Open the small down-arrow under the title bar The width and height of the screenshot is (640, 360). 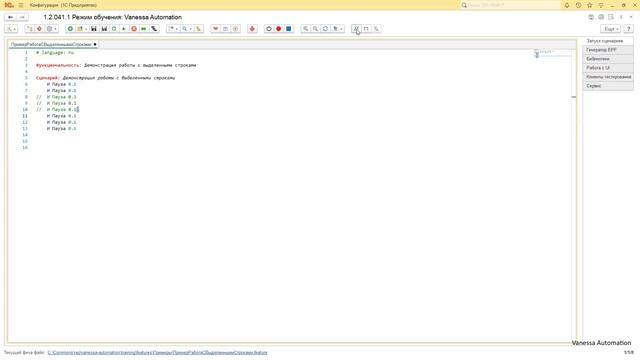coord(631,17)
